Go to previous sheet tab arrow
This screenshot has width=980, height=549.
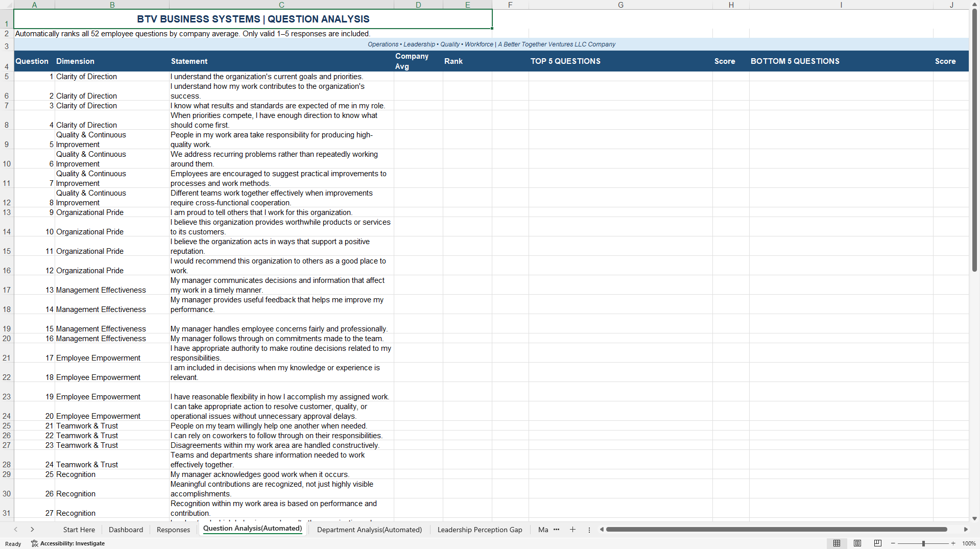16,530
